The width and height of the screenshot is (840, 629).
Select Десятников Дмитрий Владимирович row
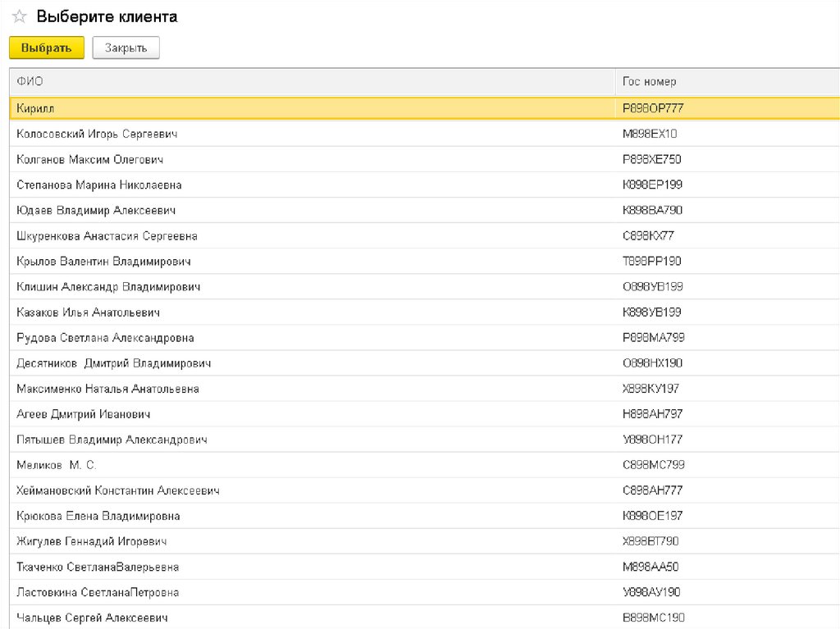(114, 363)
